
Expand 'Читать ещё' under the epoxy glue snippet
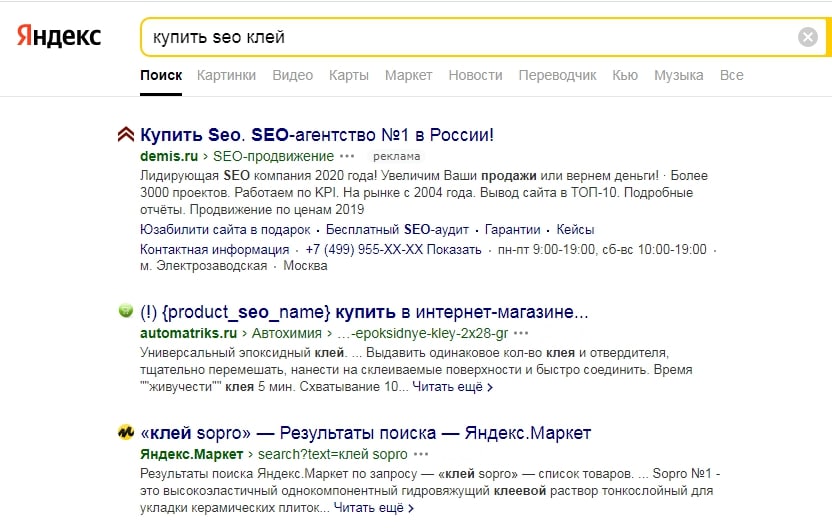pyautogui.click(x=452, y=387)
